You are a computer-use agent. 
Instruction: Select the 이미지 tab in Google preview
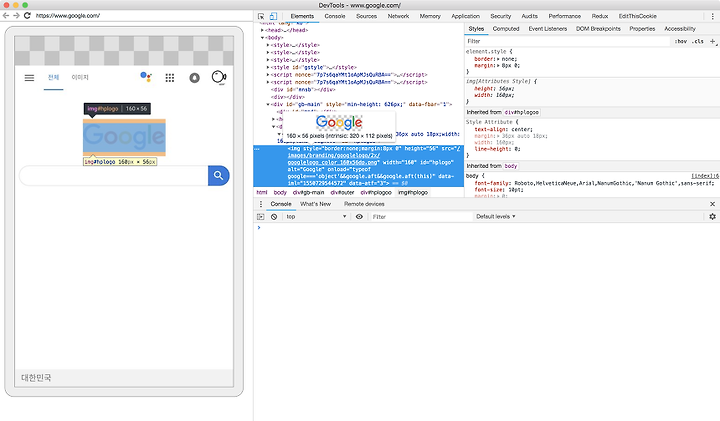[80, 77]
